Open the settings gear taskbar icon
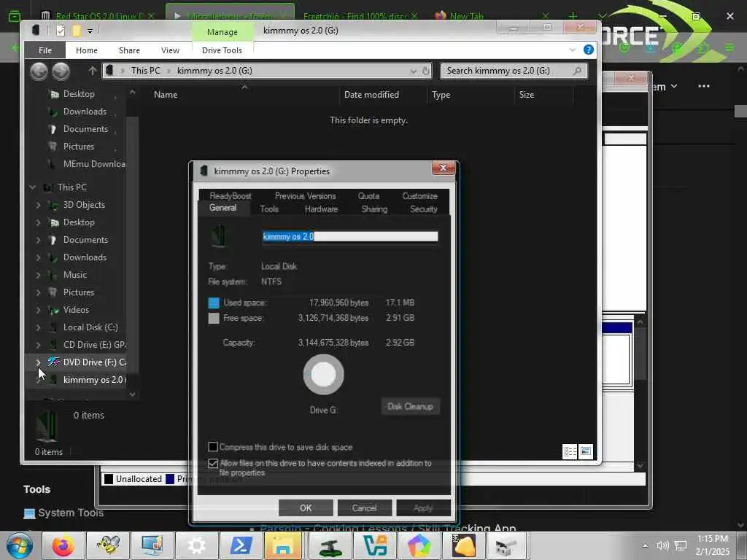 tap(197, 545)
